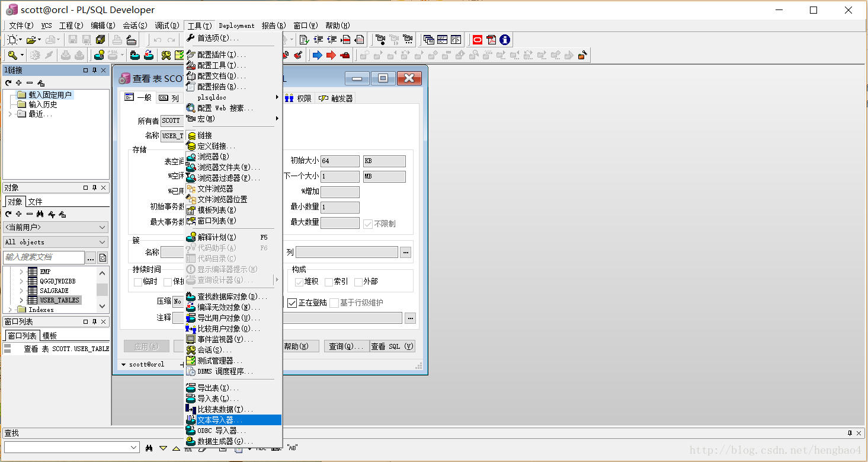The image size is (868, 462).
Task: Click indent selection toolbar icon
Action: (319, 40)
